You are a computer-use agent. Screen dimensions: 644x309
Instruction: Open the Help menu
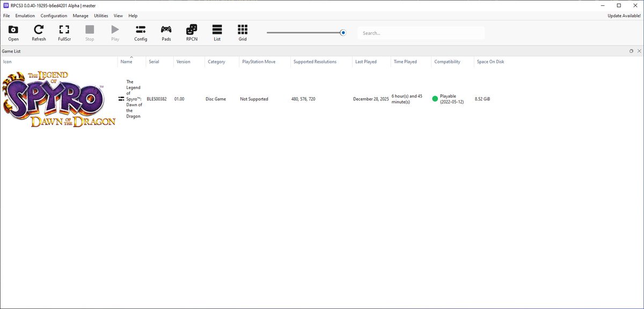(133, 16)
